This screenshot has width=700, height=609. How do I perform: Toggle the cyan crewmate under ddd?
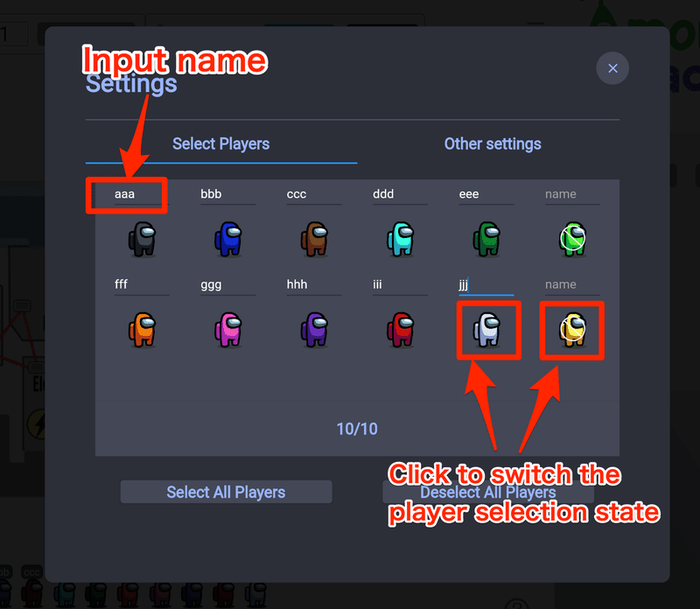point(401,240)
